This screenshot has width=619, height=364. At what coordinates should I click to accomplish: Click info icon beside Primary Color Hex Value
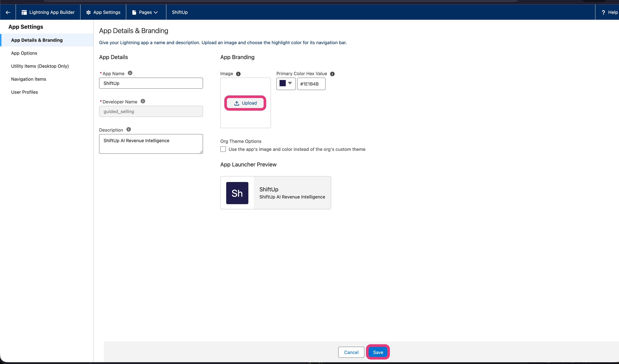[x=332, y=74]
